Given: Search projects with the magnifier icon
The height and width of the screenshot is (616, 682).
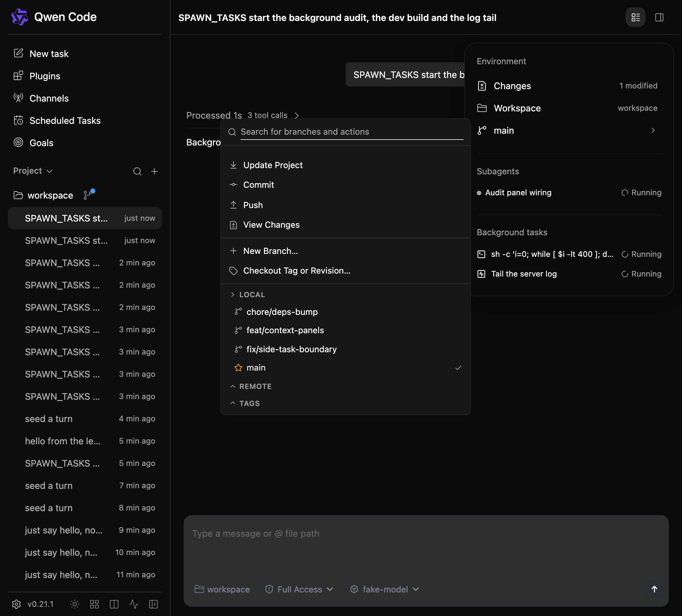Looking at the screenshot, I should [x=137, y=171].
